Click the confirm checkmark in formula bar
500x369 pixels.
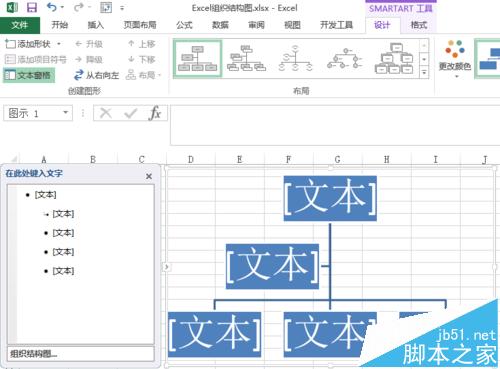pos(130,114)
